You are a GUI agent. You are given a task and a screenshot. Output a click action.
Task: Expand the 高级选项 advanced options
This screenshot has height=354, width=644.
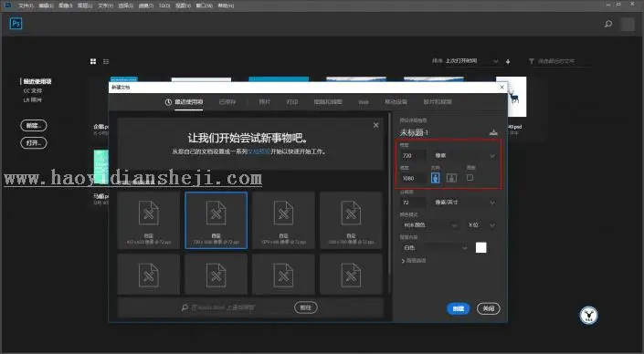pos(413,260)
